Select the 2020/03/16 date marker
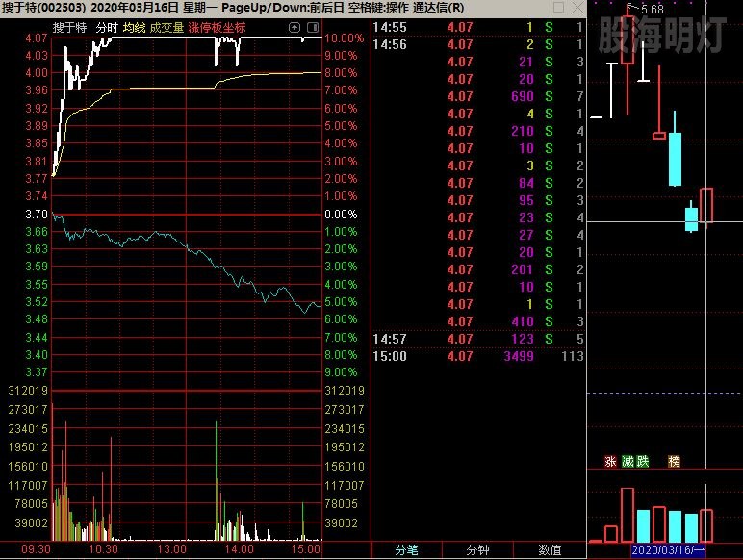Viewport: 743px width, 560px height. (668, 550)
